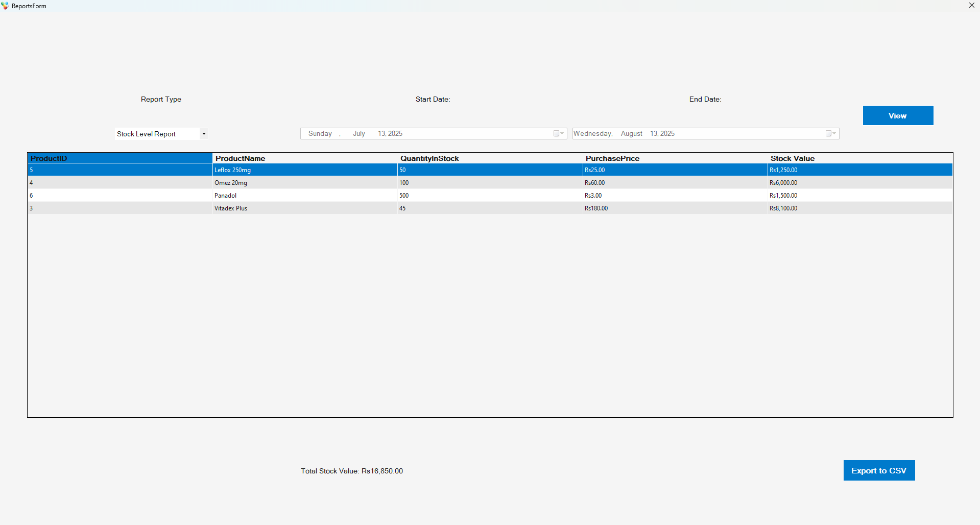The image size is (980, 525).
Task: Click stock value cell Rs1,250.00
Action: (860, 170)
